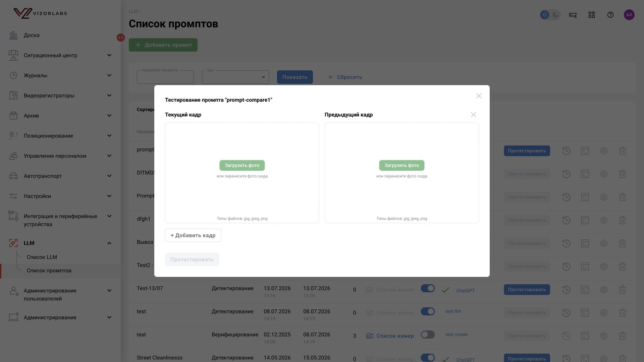The height and width of the screenshot is (362, 644).
Task: Open history icon in Test-13/07 row
Action: coord(566,290)
